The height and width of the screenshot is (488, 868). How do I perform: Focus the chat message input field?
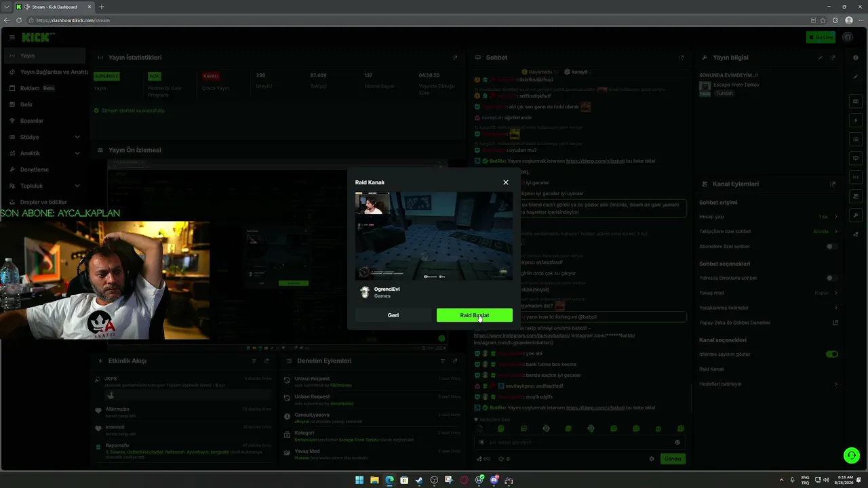[580, 443]
